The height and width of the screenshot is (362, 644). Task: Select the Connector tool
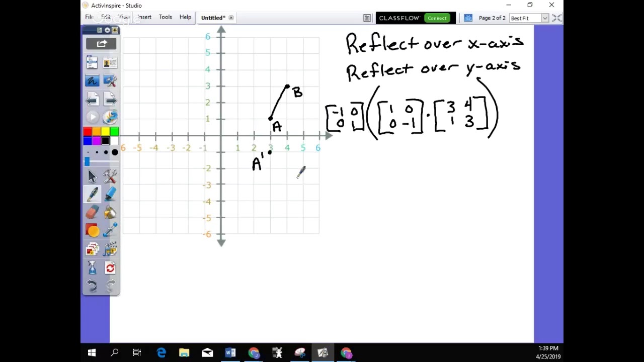110,231
